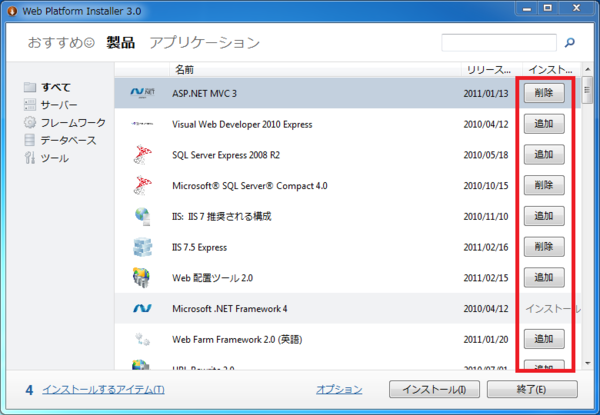Image resolution: width=600 pixels, height=415 pixels.
Task: Select Visual Web Developer 2010 Express name
Action: 242,124
